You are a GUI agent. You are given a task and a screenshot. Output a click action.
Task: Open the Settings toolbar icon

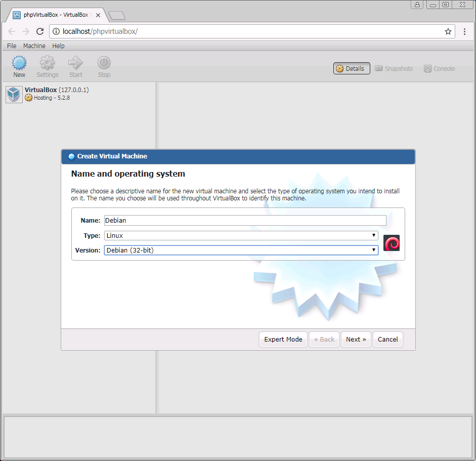click(47, 65)
